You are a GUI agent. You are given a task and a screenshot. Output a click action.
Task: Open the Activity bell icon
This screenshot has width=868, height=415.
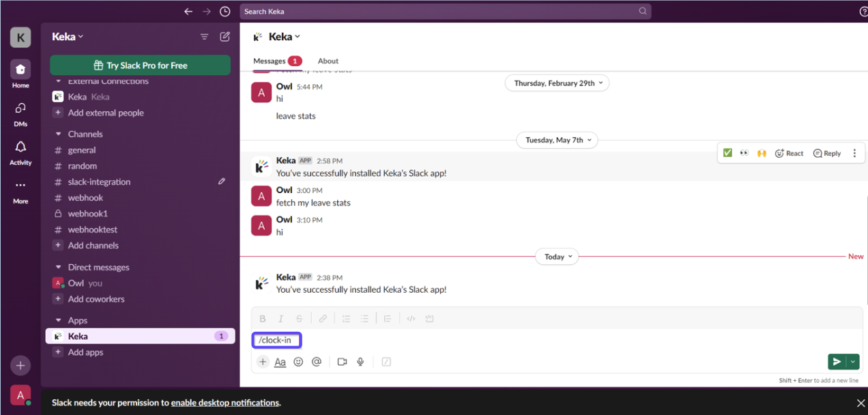click(20, 152)
